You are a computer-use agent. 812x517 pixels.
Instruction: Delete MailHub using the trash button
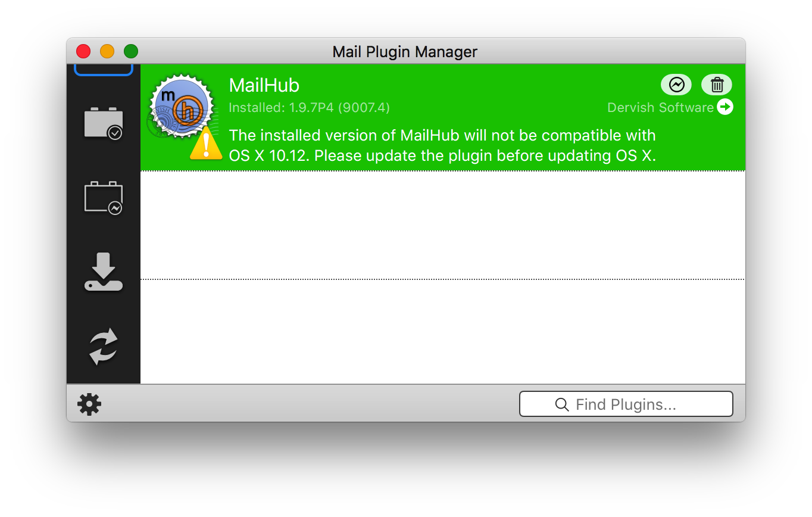pos(717,85)
